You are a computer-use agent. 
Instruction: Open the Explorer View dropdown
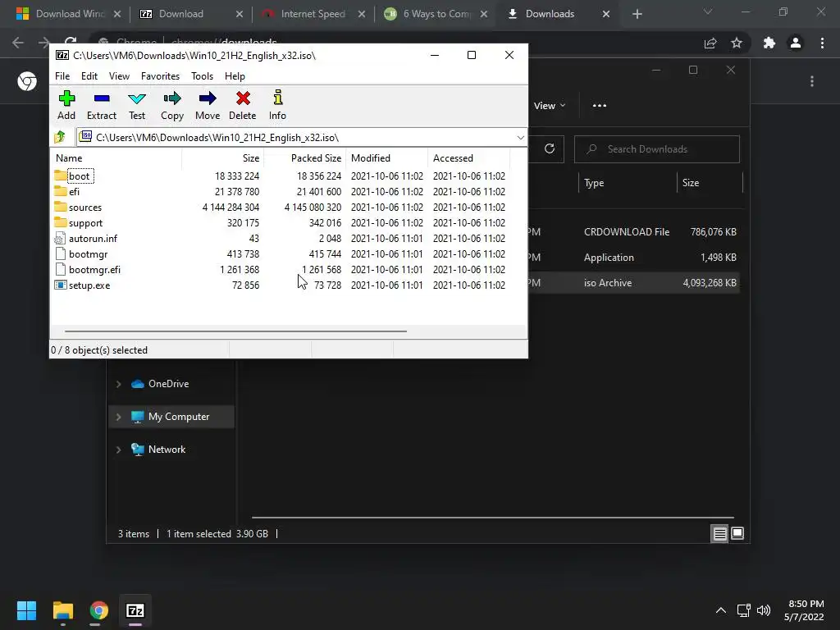[549, 106]
